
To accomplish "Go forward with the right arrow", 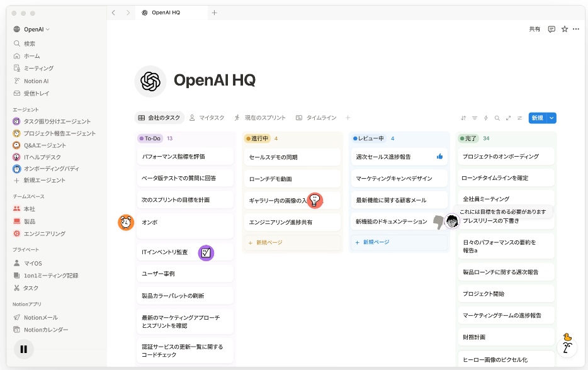I will (128, 13).
